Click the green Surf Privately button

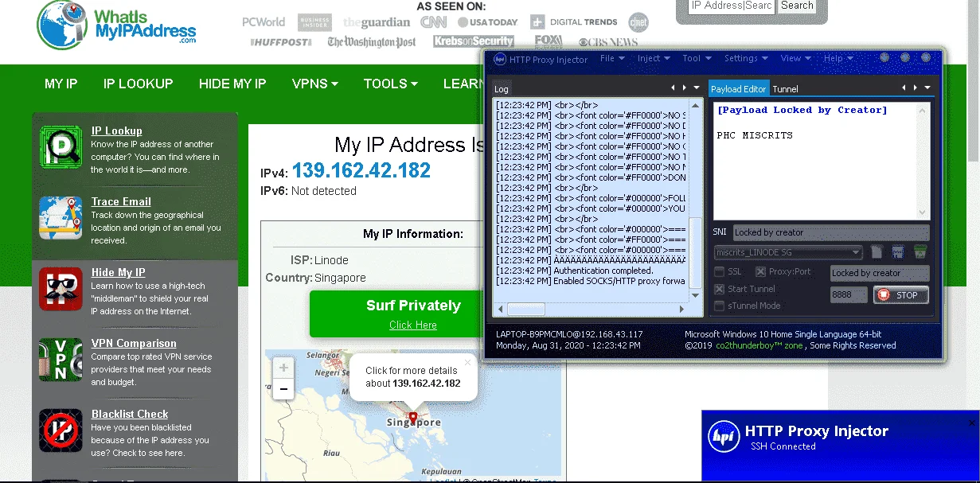click(397, 314)
